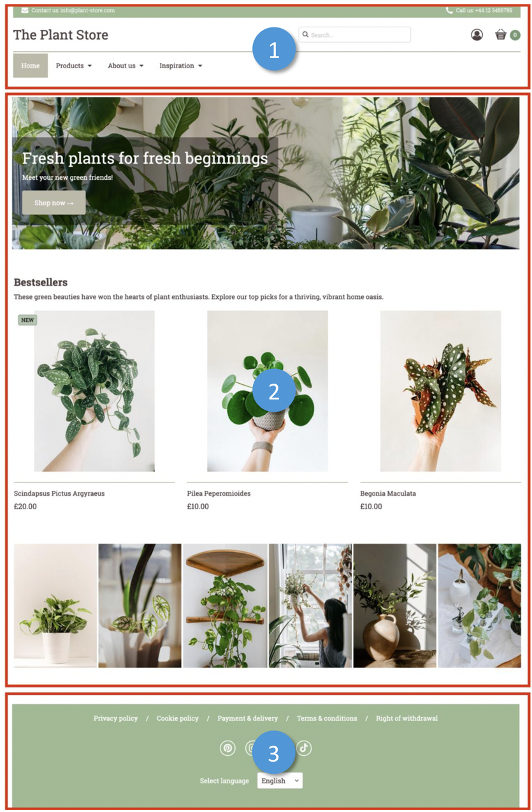532x812 pixels.
Task: Select the Home menu tab
Action: click(x=31, y=66)
